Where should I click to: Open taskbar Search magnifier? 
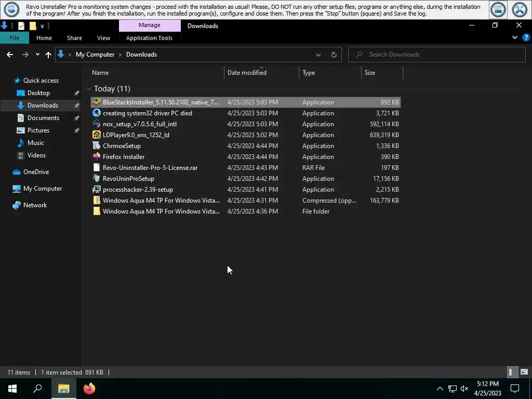coord(37,389)
